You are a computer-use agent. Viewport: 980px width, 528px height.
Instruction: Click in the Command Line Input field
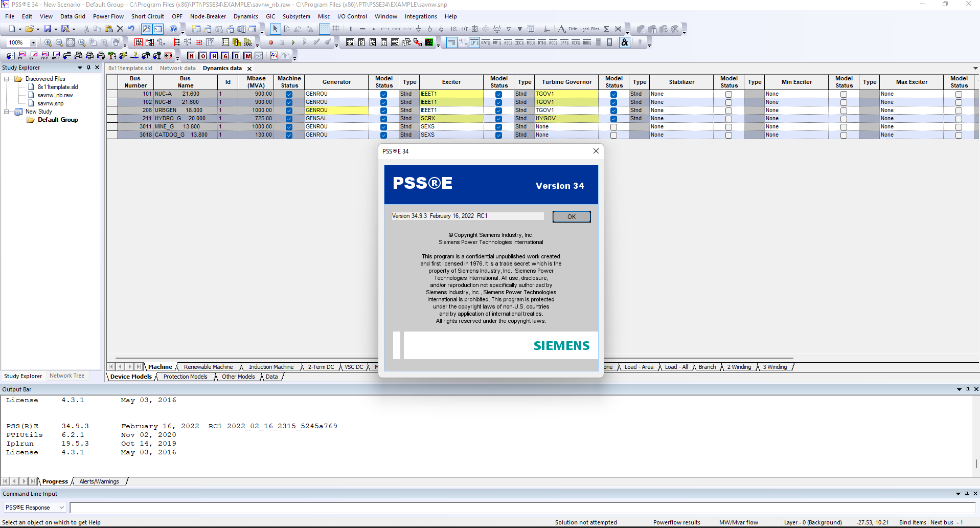tap(522, 508)
